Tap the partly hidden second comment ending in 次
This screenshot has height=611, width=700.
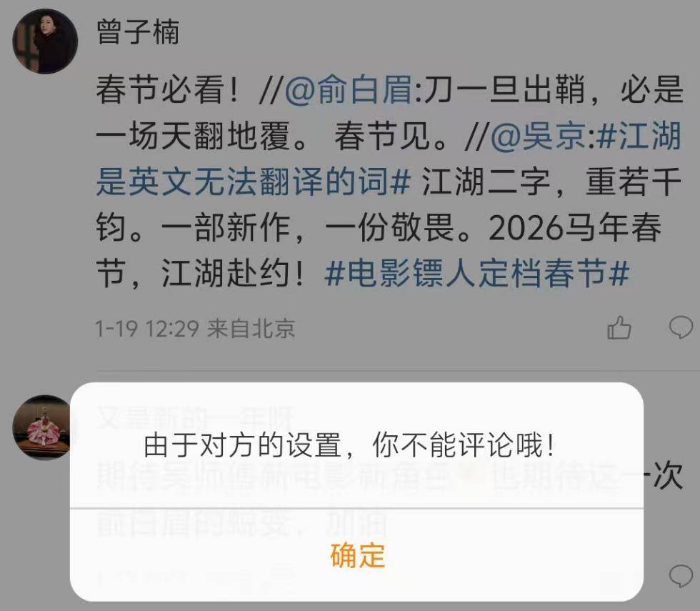point(389,500)
